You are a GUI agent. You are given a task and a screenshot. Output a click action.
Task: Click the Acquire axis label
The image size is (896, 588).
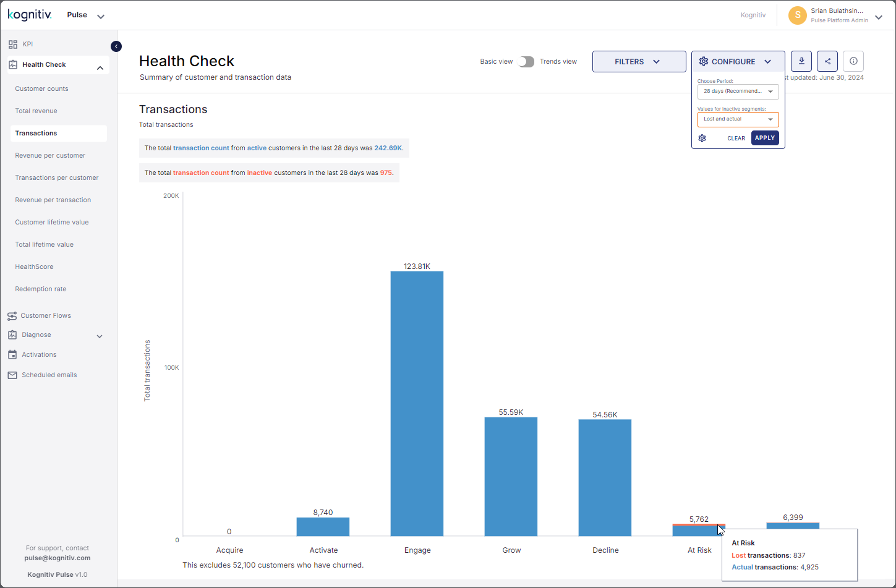tap(229, 550)
